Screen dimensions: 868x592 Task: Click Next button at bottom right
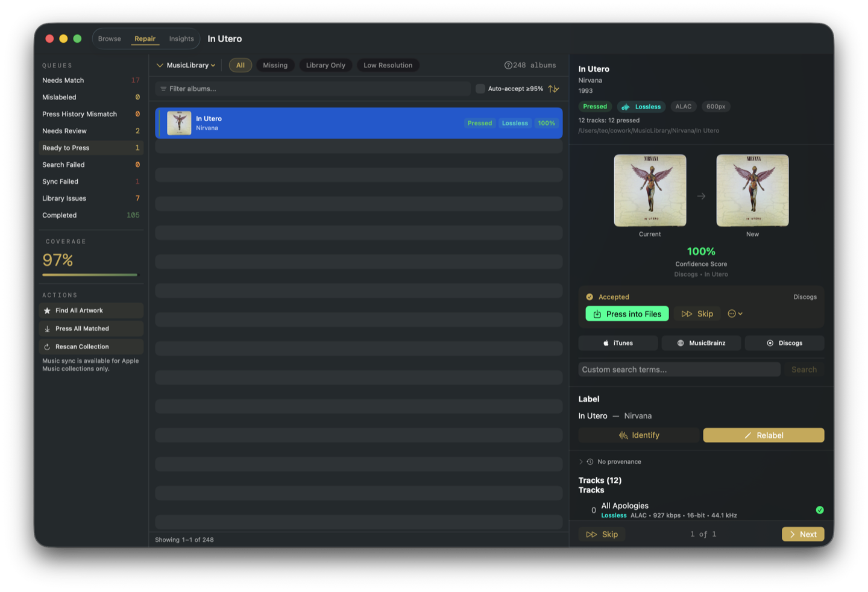[x=802, y=534]
